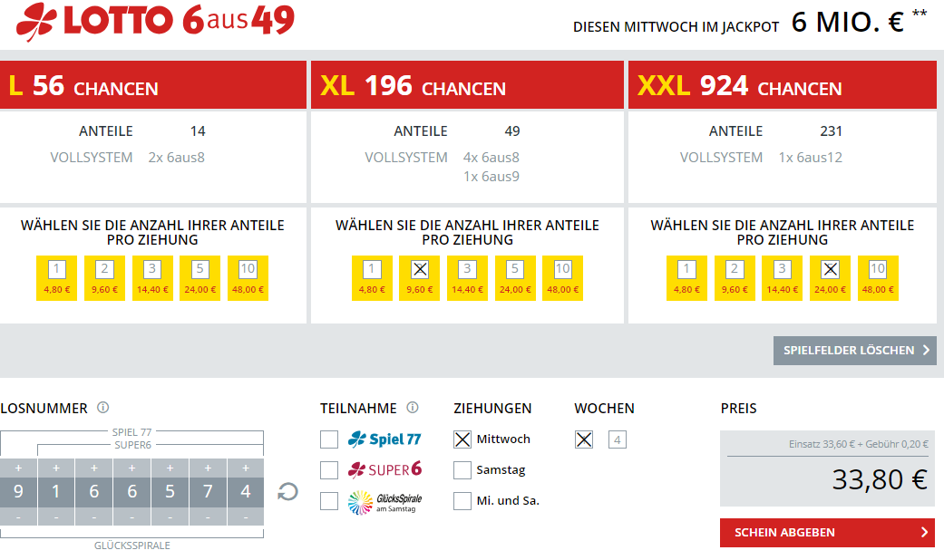Deselect 2 Anteile for 9,60 € in XL

click(x=420, y=278)
